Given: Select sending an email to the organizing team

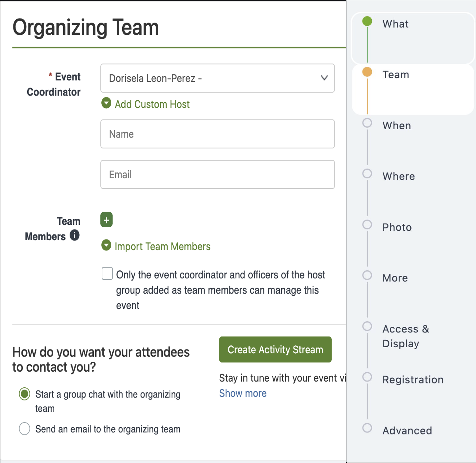Looking at the screenshot, I should point(24,429).
